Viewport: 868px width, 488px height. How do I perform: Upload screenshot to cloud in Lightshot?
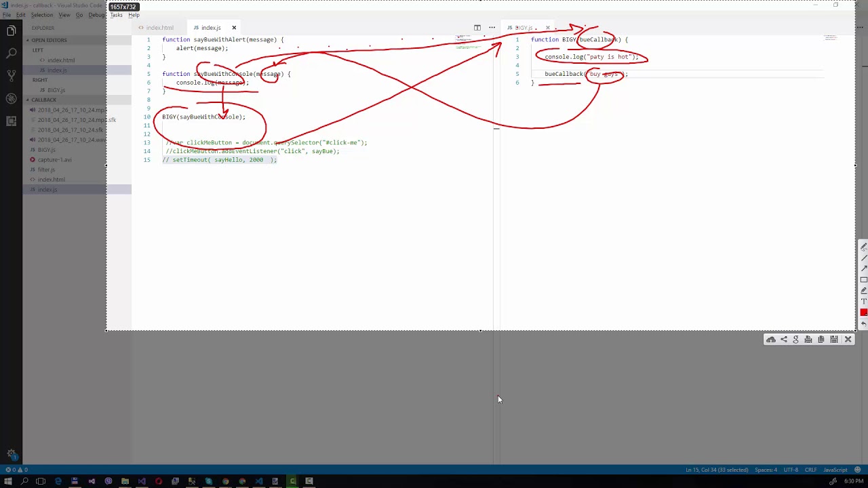coord(771,340)
